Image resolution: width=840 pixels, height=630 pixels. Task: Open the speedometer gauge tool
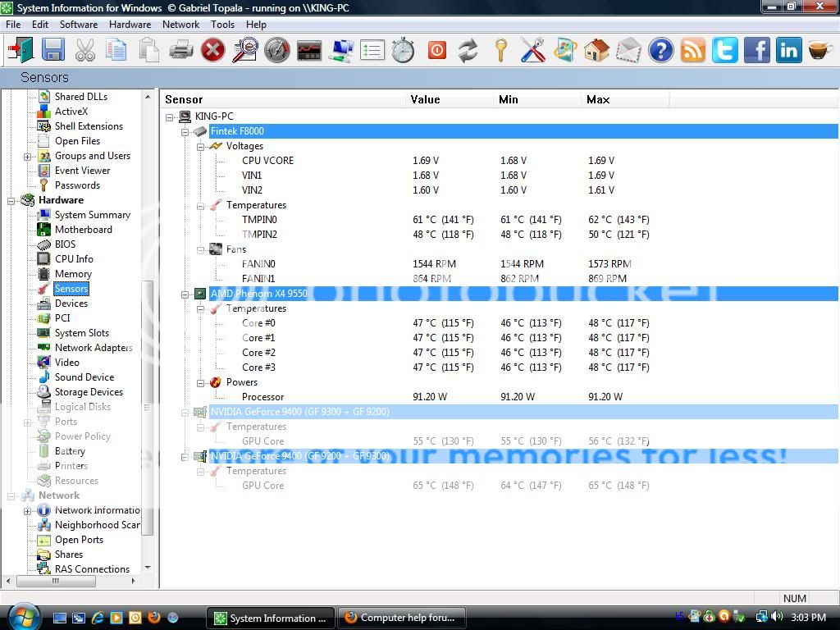tap(277, 50)
